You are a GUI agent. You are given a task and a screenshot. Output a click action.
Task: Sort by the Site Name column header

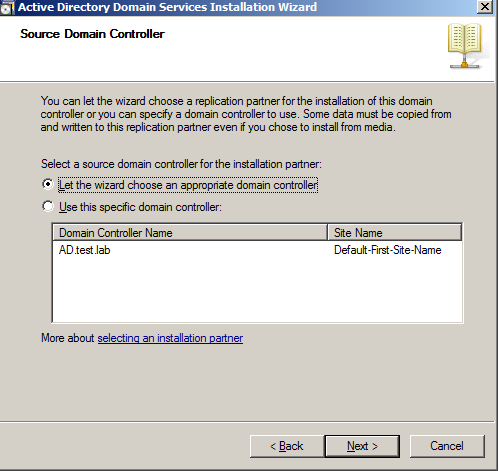pos(395,232)
